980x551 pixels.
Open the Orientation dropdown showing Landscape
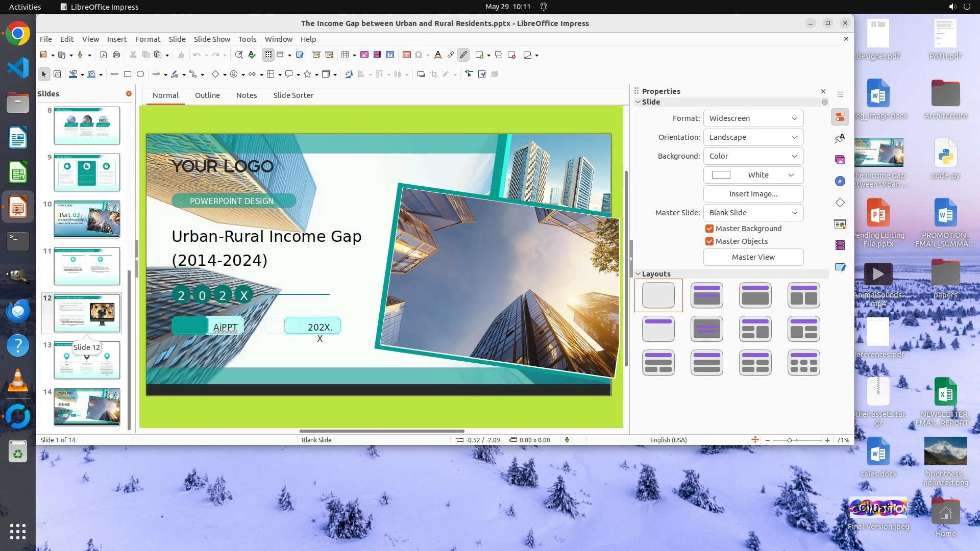tap(753, 137)
